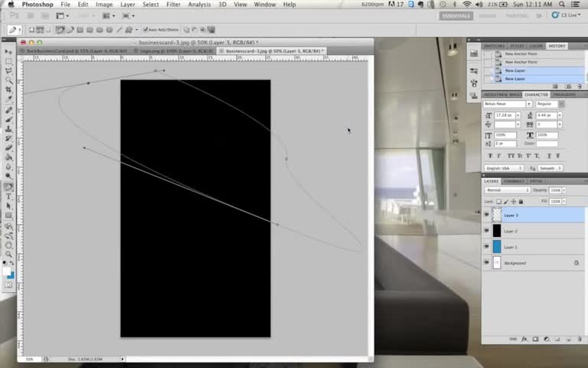The width and height of the screenshot is (588, 368).
Task: Delete history state with trash icon
Action: 580,87
